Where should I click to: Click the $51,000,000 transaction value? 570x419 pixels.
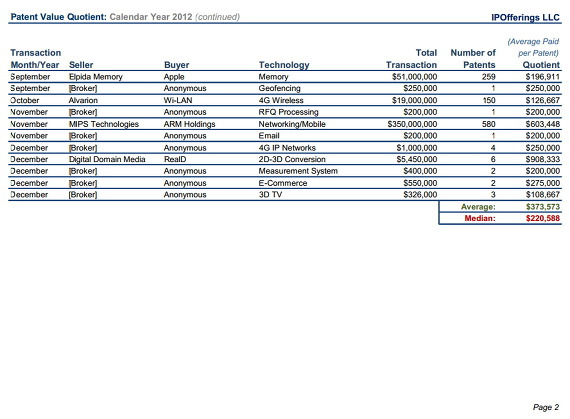[414, 77]
